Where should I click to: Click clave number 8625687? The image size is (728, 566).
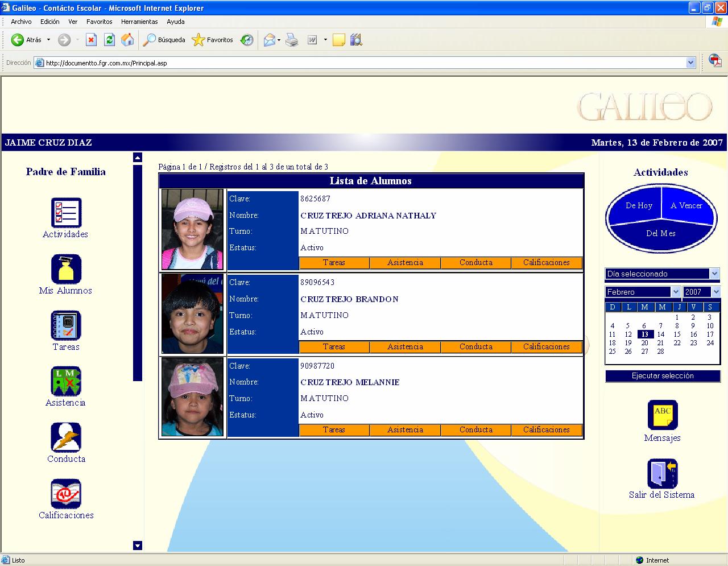315,199
